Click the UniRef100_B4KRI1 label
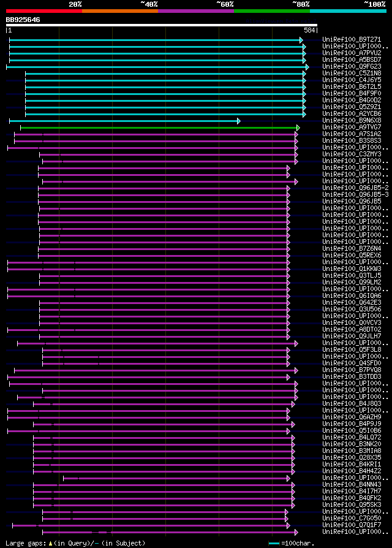The height and width of the screenshot is (548, 392). click(x=352, y=464)
